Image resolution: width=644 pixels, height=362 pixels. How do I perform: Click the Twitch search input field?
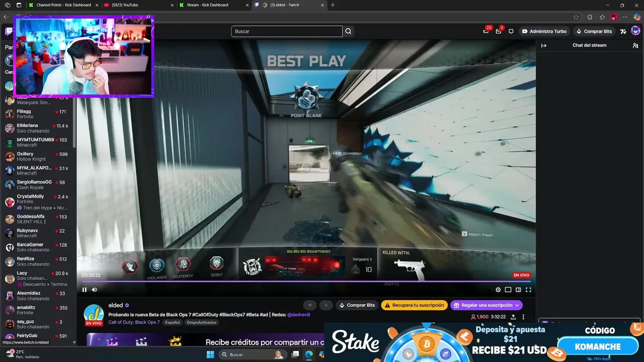click(287, 31)
